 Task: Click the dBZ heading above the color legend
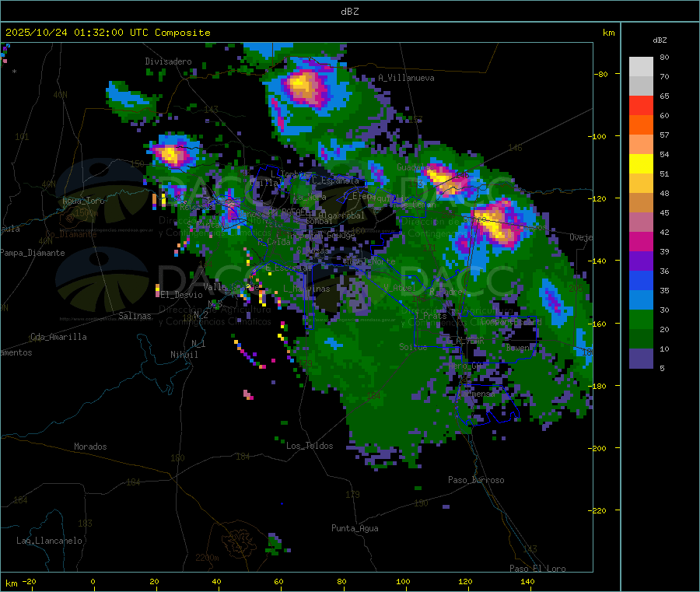tap(660, 40)
